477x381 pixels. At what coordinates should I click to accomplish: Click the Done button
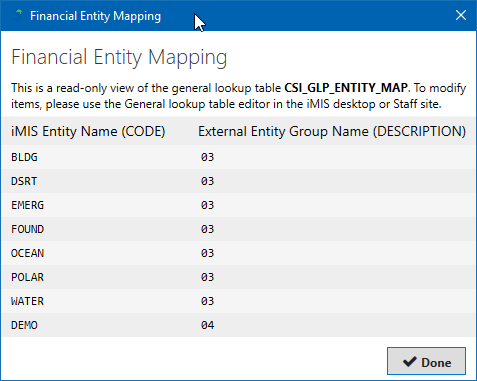click(x=426, y=361)
